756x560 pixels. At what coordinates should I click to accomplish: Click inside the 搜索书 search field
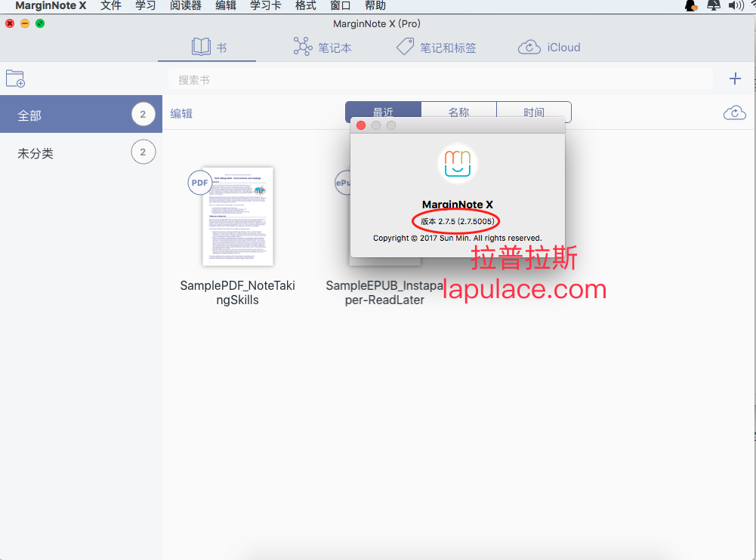(440, 79)
